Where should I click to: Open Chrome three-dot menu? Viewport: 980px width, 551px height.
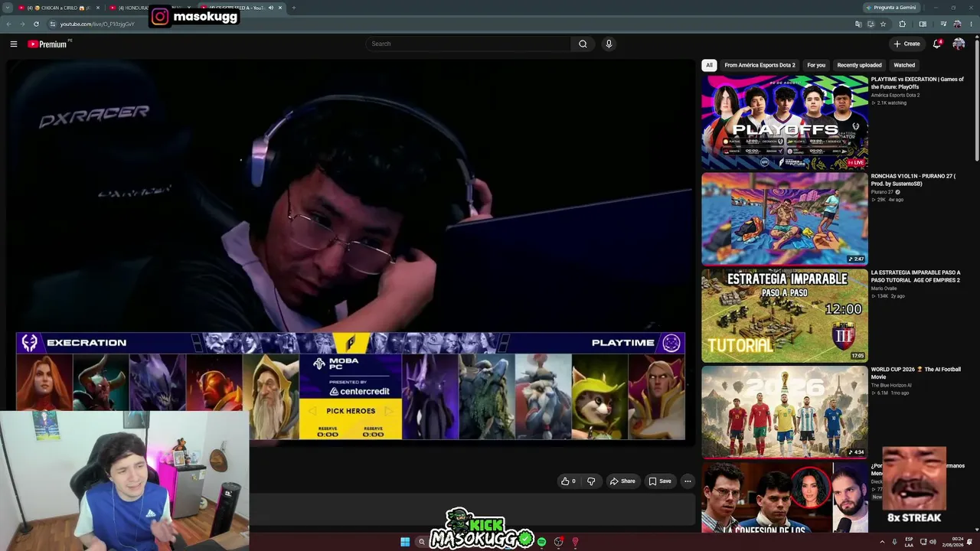(x=972, y=24)
